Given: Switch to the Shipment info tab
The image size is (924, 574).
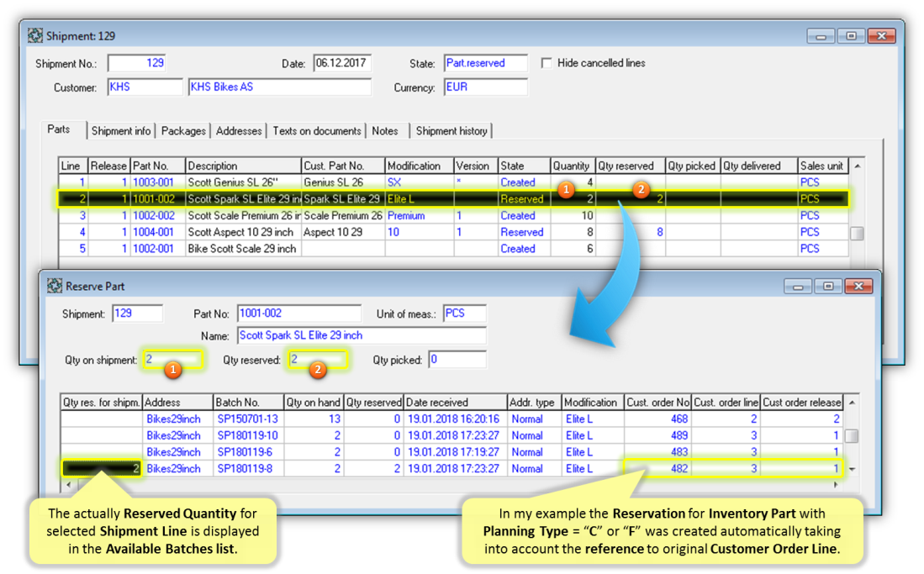Looking at the screenshot, I should coord(121,131).
